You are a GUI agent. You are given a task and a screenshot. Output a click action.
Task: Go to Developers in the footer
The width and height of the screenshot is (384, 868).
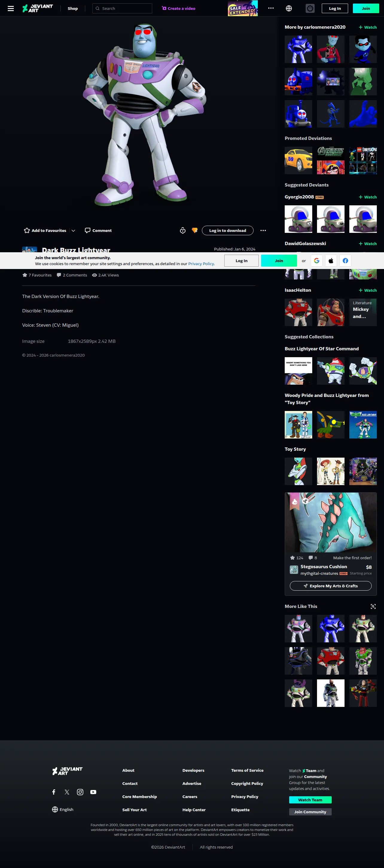click(193, 770)
